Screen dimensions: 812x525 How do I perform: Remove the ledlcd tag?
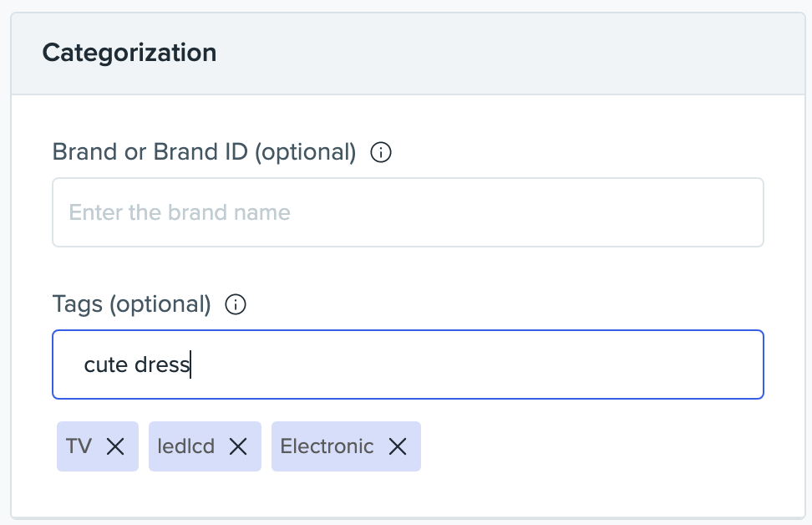(238, 446)
